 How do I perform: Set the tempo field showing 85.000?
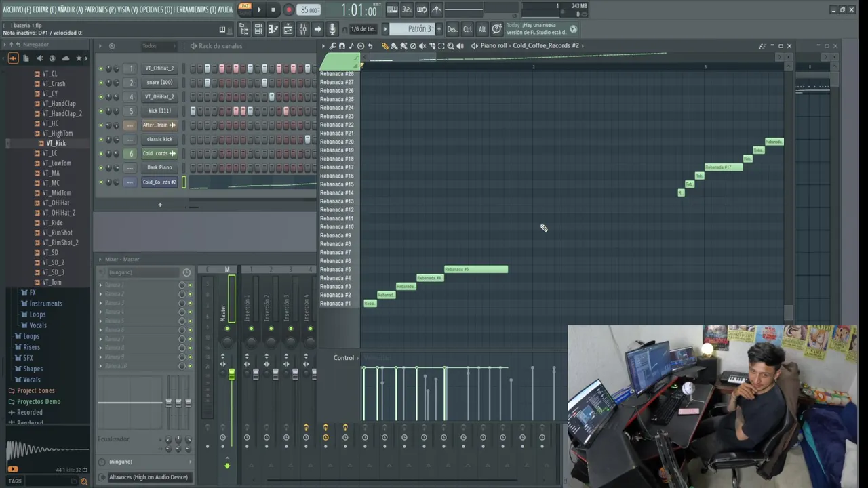click(309, 10)
